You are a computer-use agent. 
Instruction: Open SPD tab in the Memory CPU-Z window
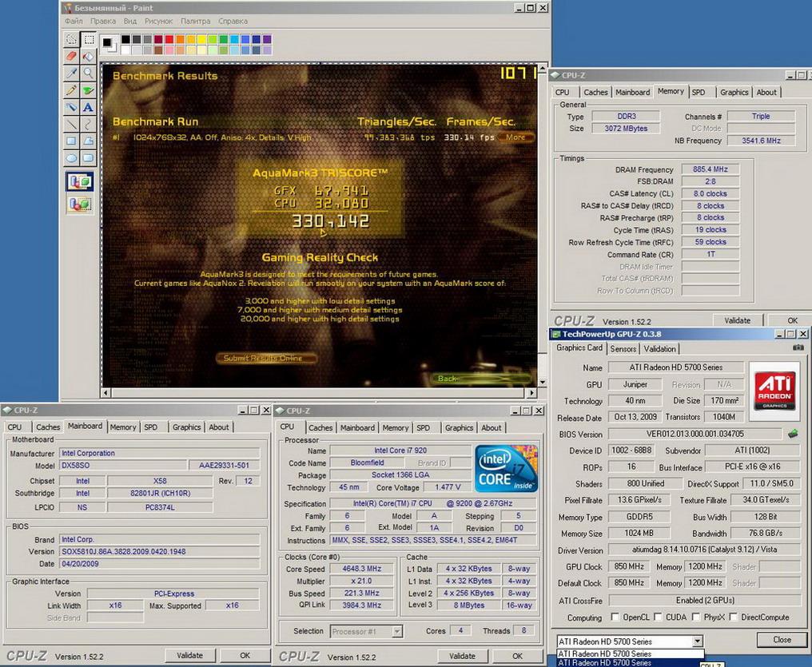point(699,92)
